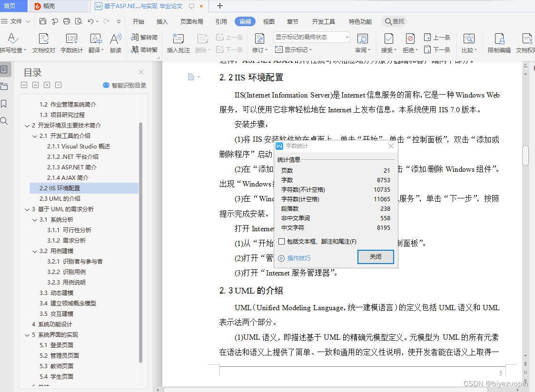Collapse section 3.2 用例建模

click(35, 252)
